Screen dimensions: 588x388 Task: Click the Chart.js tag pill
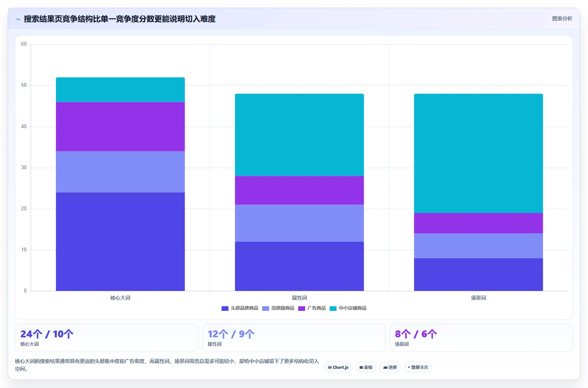pyautogui.click(x=338, y=367)
